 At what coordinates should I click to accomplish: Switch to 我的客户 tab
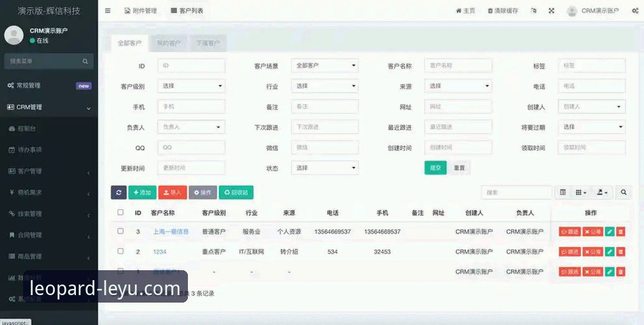click(169, 43)
